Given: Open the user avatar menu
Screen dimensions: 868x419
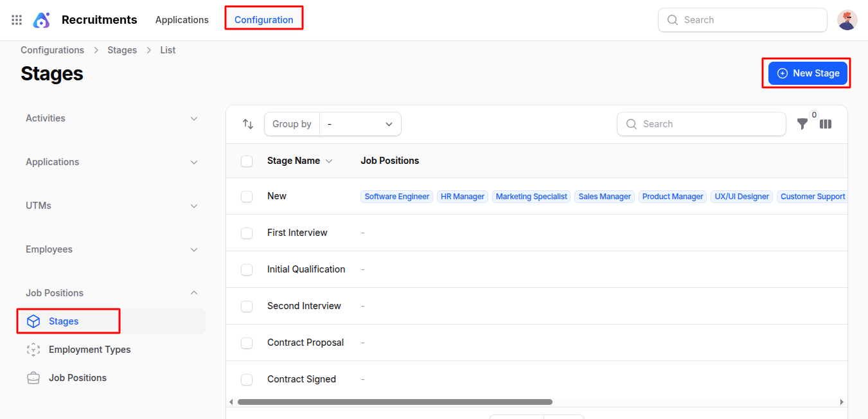Looking at the screenshot, I should pos(847,20).
